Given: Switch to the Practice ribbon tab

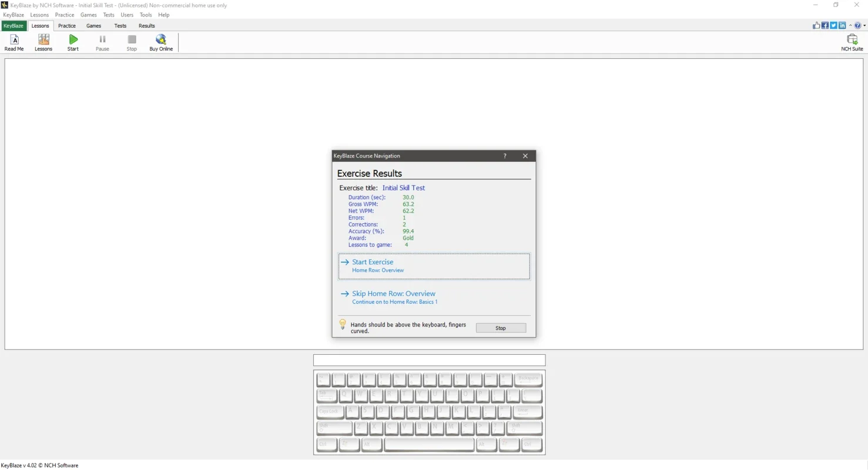Looking at the screenshot, I should point(67,26).
